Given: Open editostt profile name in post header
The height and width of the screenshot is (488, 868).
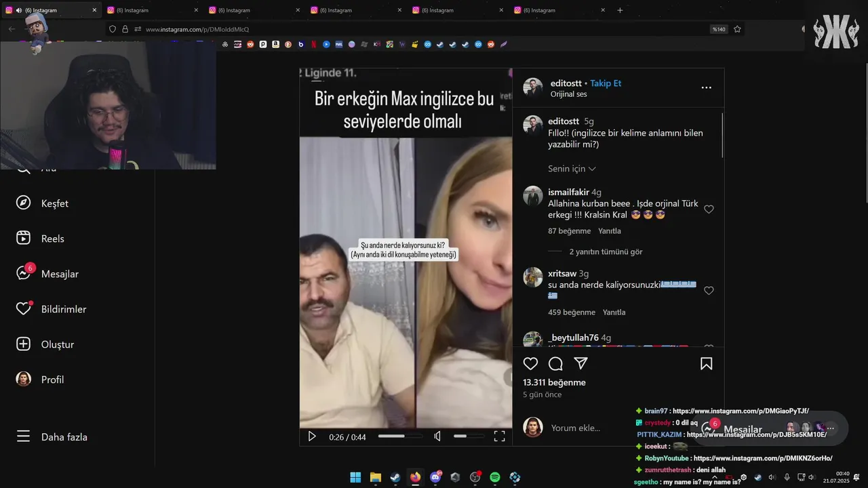Looking at the screenshot, I should (565, 83).
